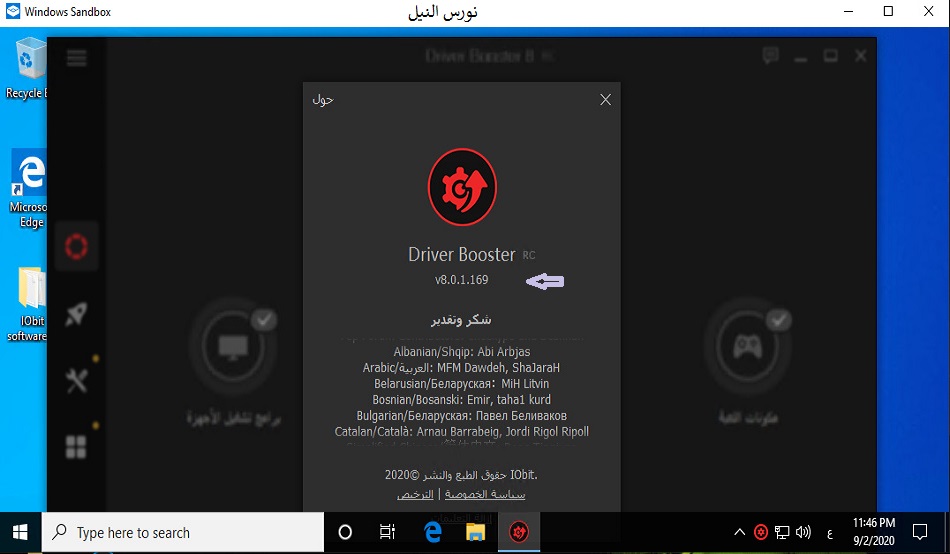Open the hamburger menu in Driver Booster

(77, 58)
